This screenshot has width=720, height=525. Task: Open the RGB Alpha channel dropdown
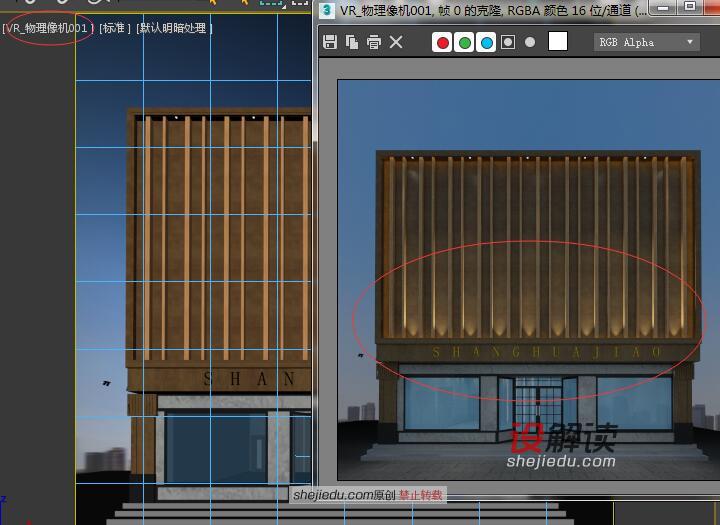click(x=646, y=42)
